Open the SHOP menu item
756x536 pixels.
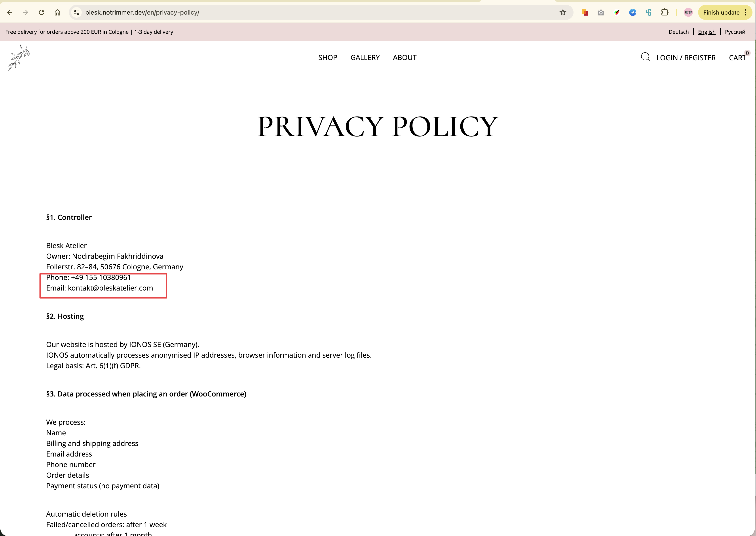327,57
